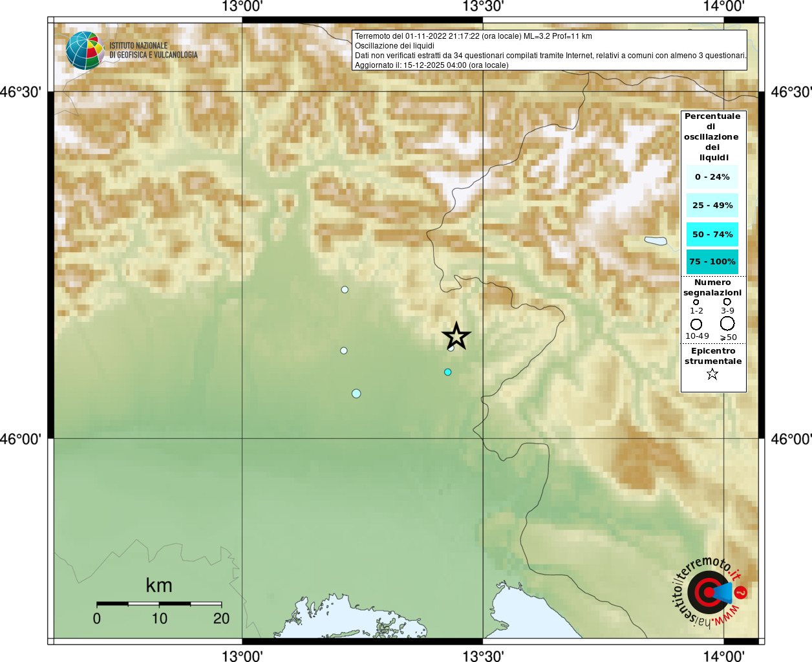
Task: Click the 75 - 100% color swatch
Action: pyautogui.click(x=712, y=262)
